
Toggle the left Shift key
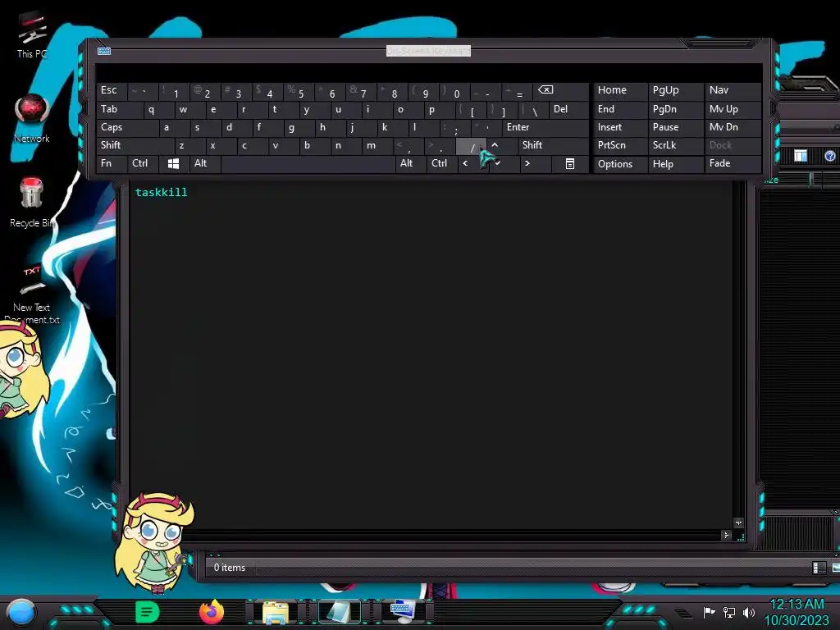point(135,146)
